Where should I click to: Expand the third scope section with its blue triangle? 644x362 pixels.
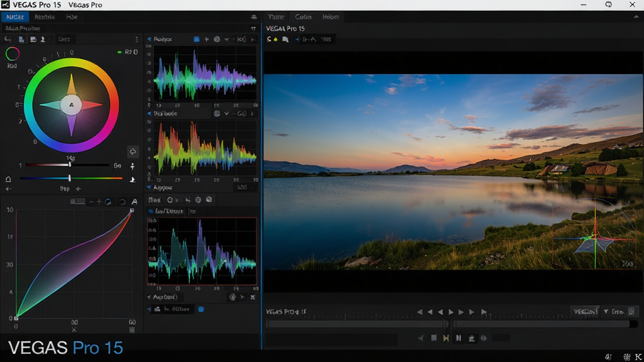tap(149, 187)
